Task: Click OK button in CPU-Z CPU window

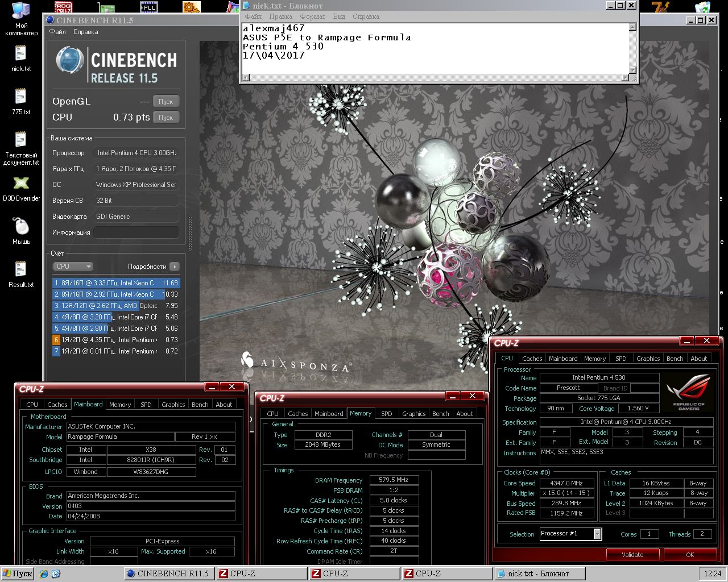Action: 690,555
